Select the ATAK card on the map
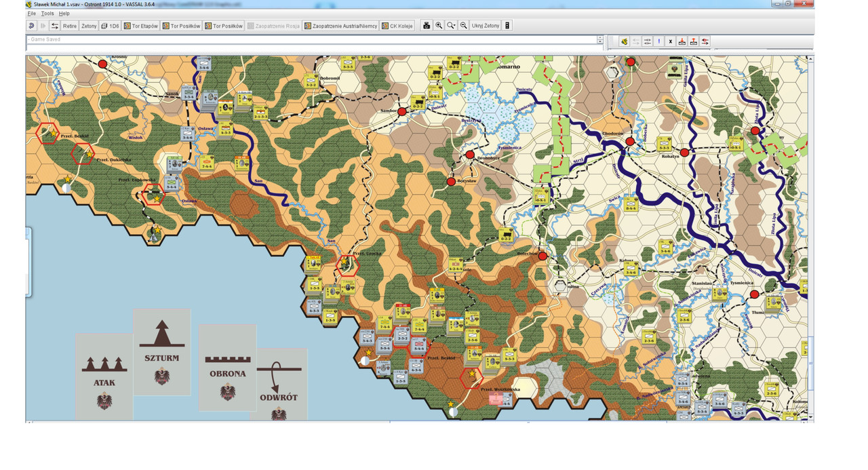868x470 pixels. pos(104,376)
